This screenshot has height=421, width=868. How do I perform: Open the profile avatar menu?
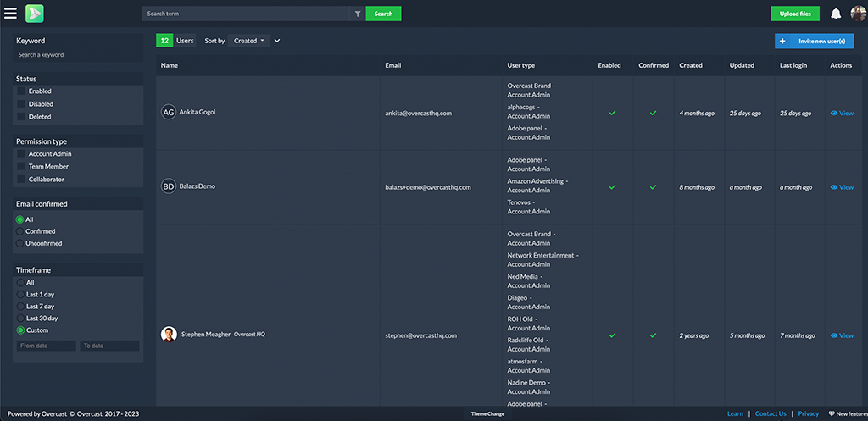pyautogui.click(x=859, y=14)
